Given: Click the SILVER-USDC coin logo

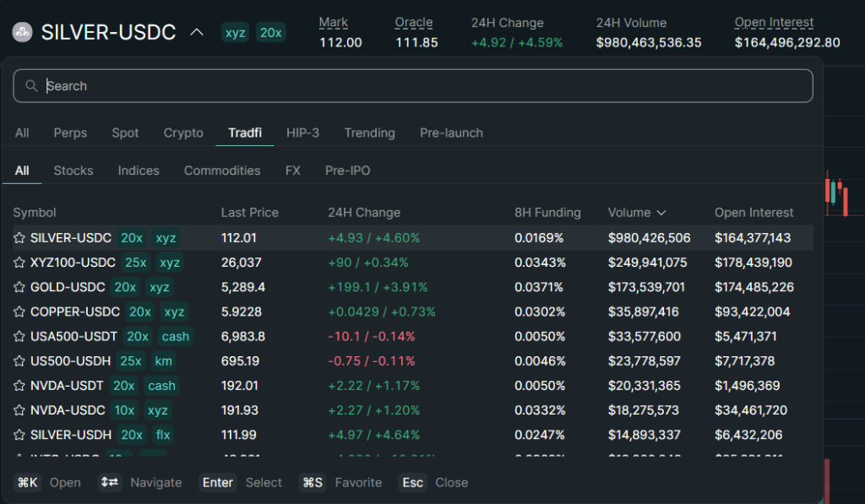Looking at the screenshot, I should 21,31.
